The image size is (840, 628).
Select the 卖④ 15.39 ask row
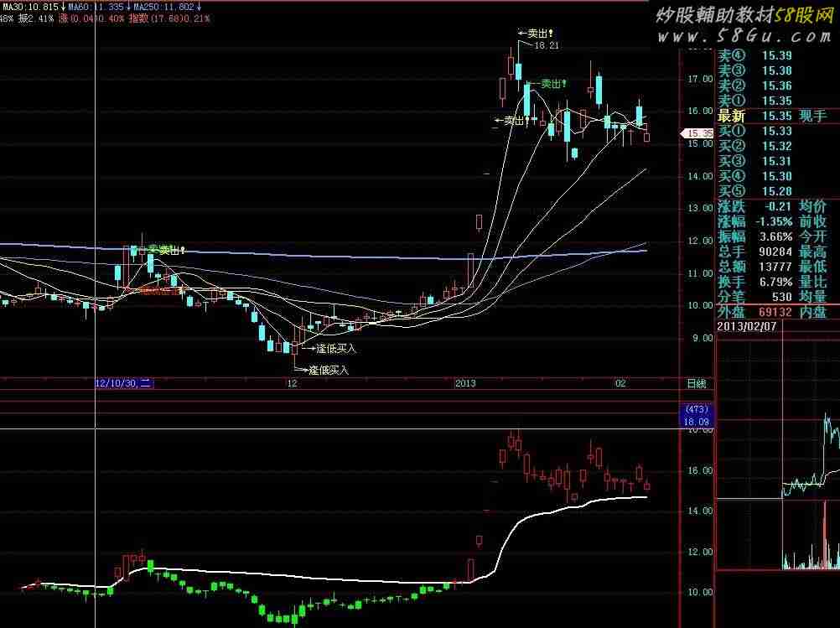click(754, 55)
